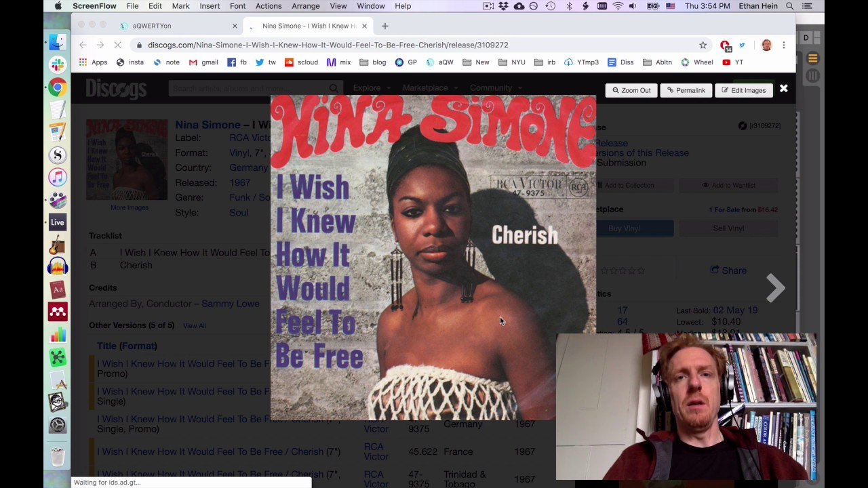The image size is (868, 488).
Task: Open the mix bookmark
Action: [339, 62]
